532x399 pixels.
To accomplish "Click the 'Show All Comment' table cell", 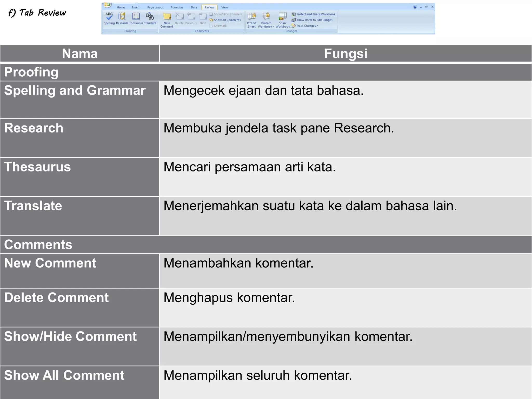I will pos(80,383).
